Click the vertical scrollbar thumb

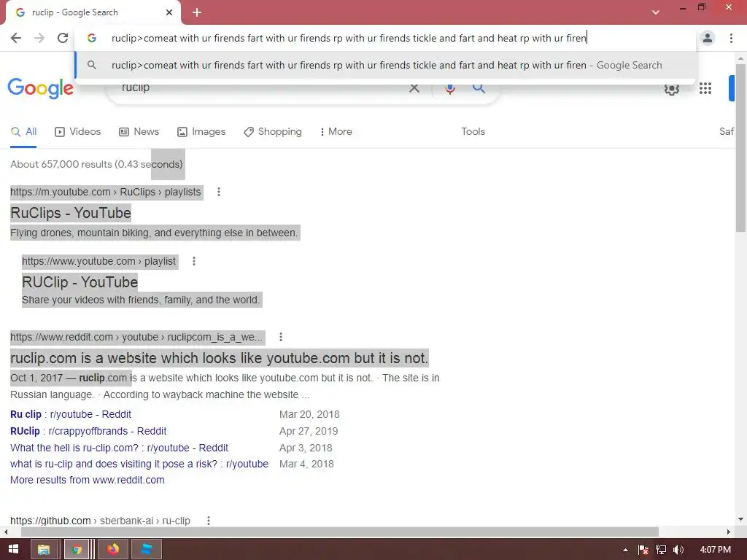[x=740, y=147]
